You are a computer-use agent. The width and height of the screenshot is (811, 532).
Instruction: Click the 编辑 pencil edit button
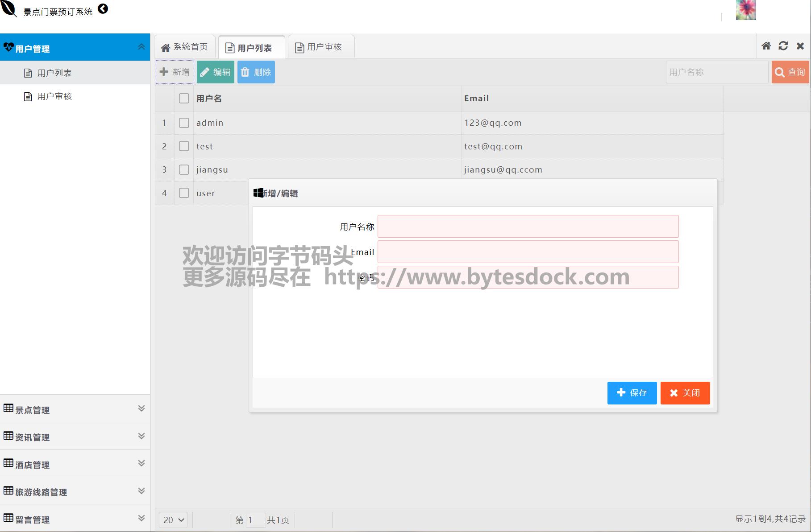pyautogui.click(x=215, y=72)
